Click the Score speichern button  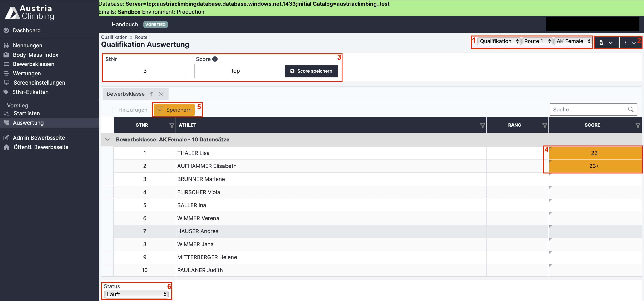point(311,71)
